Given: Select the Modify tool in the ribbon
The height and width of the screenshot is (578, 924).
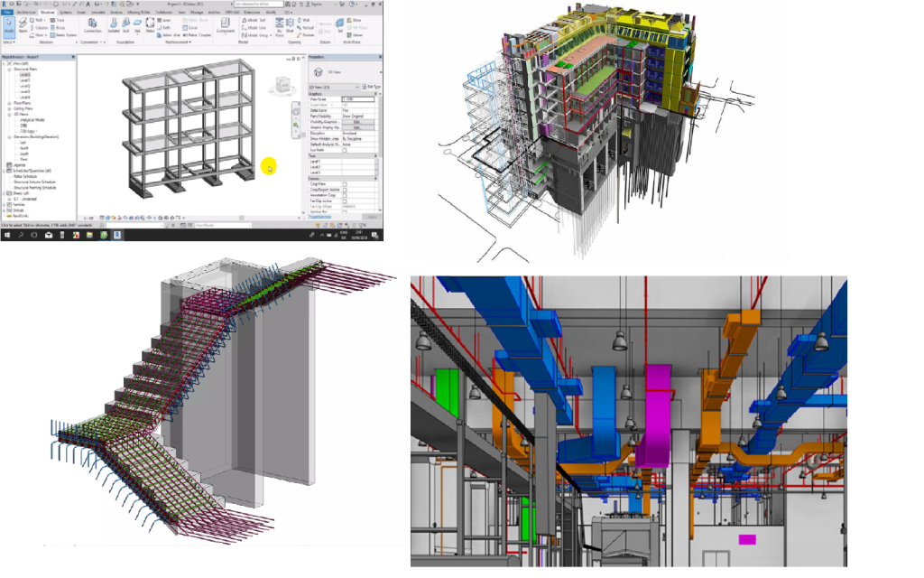Looking at the screenshot, I should click(9, 27).
